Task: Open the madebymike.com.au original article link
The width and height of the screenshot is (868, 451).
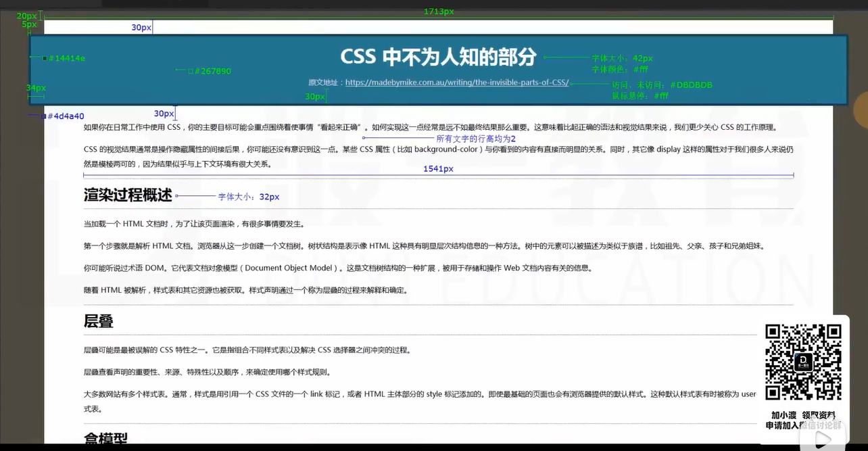Action: pyautogui.click(x=457, y=82)
